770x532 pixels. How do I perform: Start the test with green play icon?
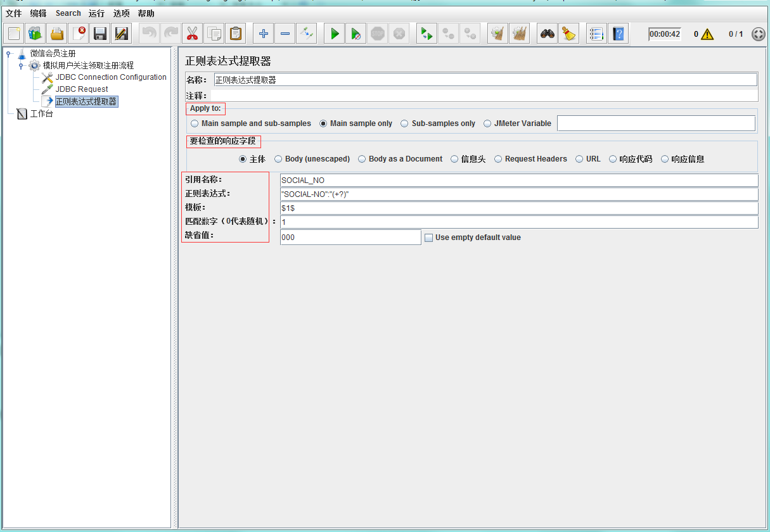tap(335, 34)
